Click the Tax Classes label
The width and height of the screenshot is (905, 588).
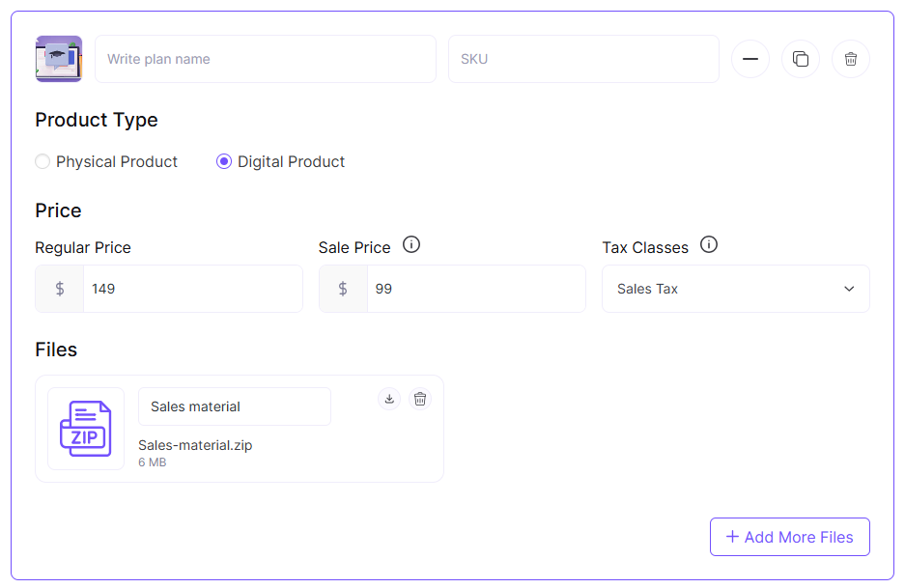[645, 247]
